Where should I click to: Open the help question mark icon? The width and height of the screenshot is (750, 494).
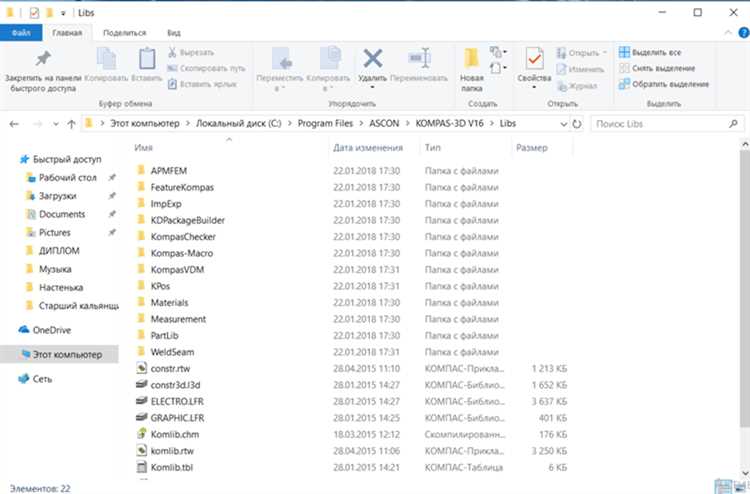[744, 33]
